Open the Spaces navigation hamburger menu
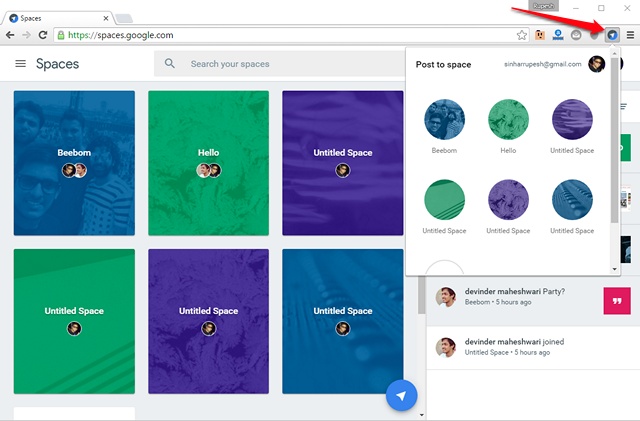 coord(20,64)
